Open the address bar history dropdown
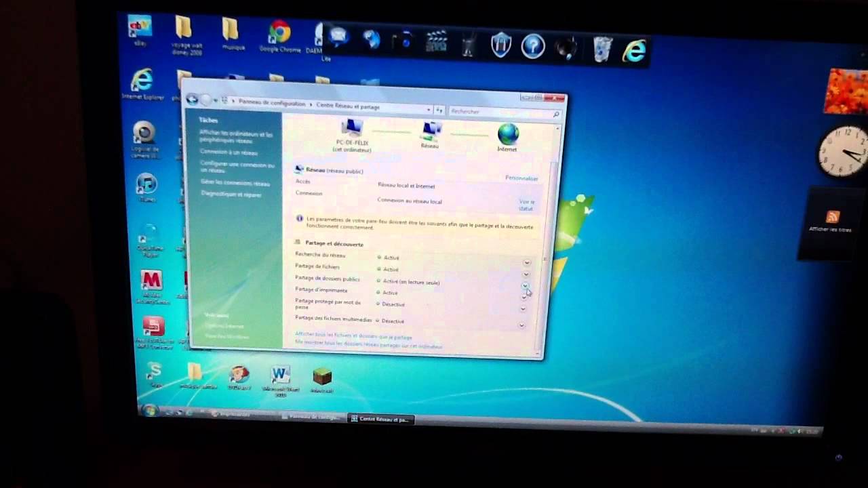Image resolution: width=868 pixels, height=488 pixels. (x=429, y=109)
